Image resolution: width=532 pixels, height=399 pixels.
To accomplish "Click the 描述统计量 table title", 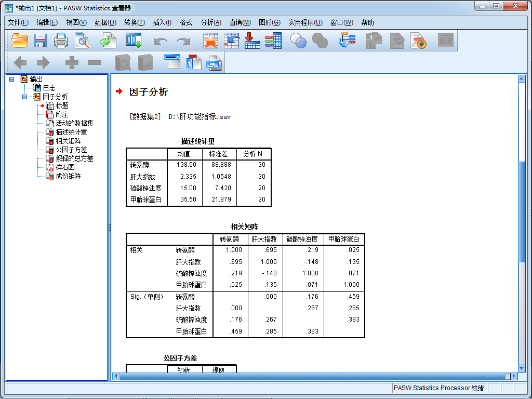I will pos(198,141).
